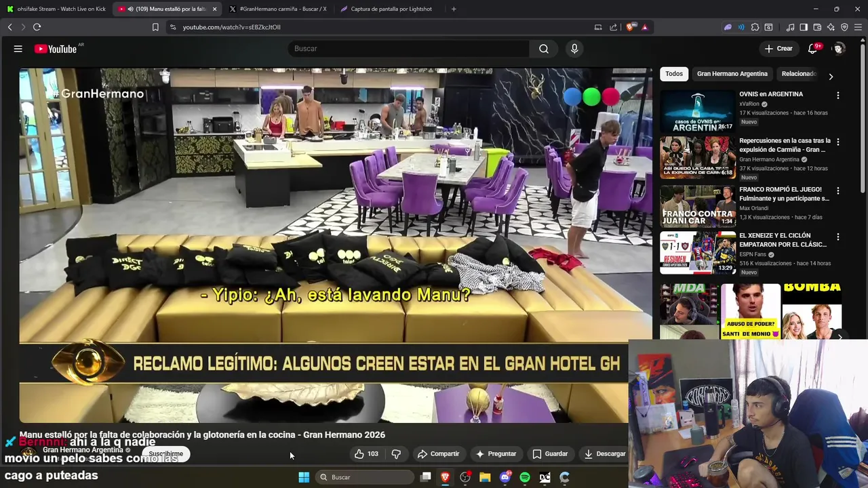Open the YouTube hamburger guide menu
This screenshot has height=488, width=868.
(18, 49)
